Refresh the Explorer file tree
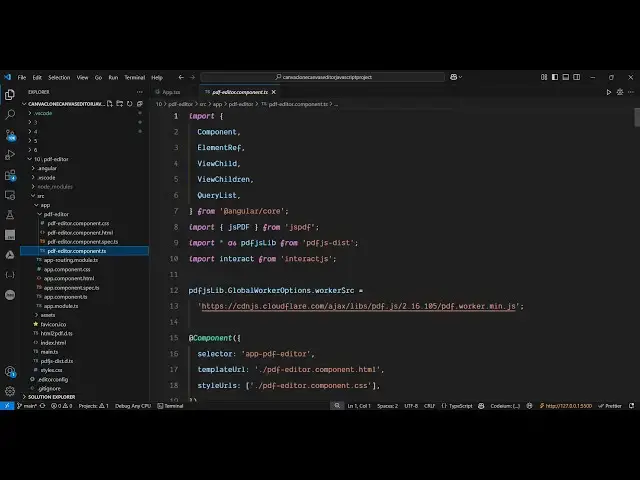 pos(129,104)
